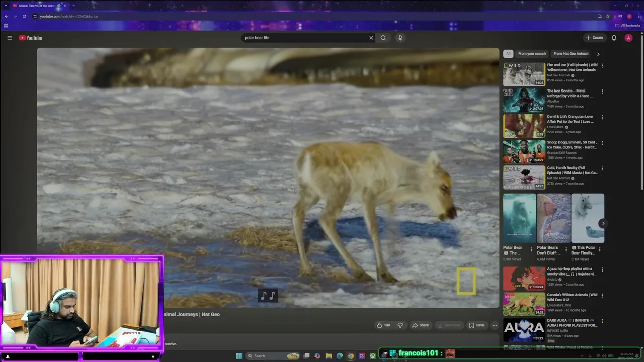Image resolution: width=644 pixels, height=362 pixels.
Task: Open more actions ellipsis under the video
Action: pos(495,325)
